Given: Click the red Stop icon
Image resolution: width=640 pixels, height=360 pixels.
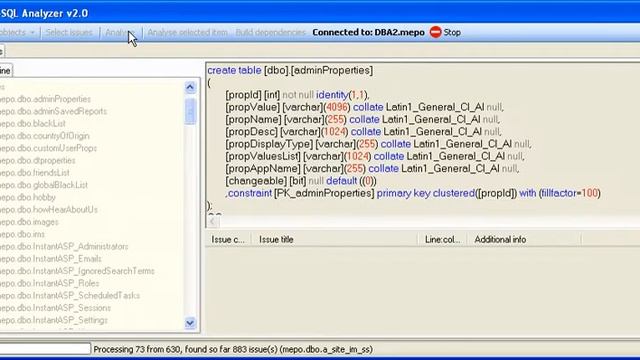Looking at the screenshot, I should (x=436, y=32).
